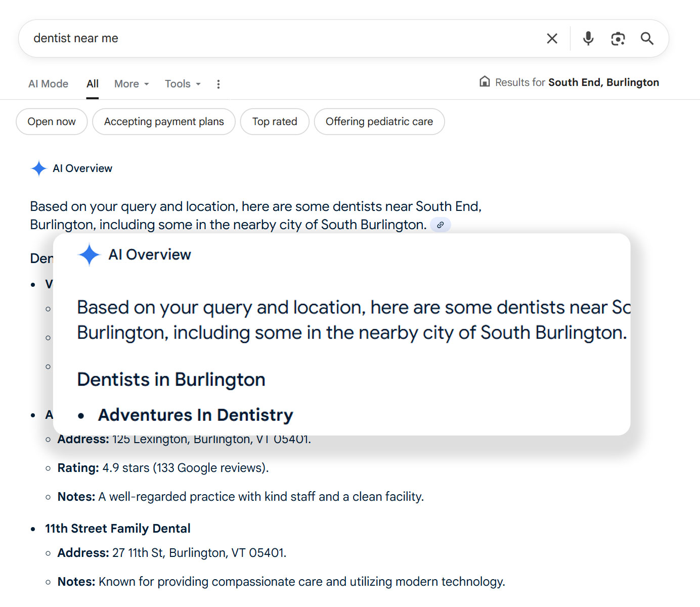Expand the More dropdown menu
The image size is (700, 607).
[132, 84]
